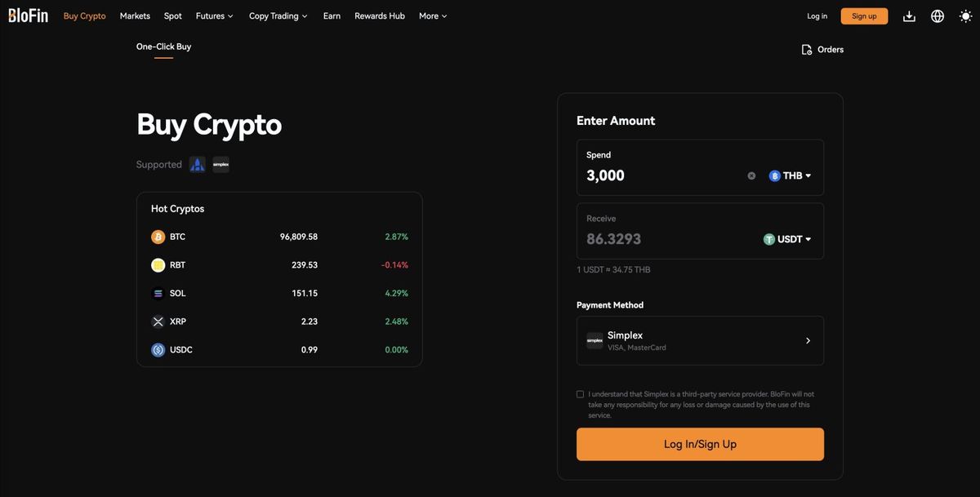
Task: Open the USDT receive currency dropdown
Action: click(x=787, y=239)
